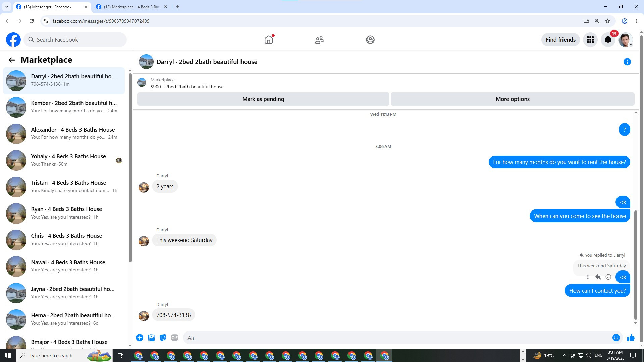Open Hema 2bed 2bath conversation
The width and height of the screenshot is (644, 362).
click(x=64, y=319)
